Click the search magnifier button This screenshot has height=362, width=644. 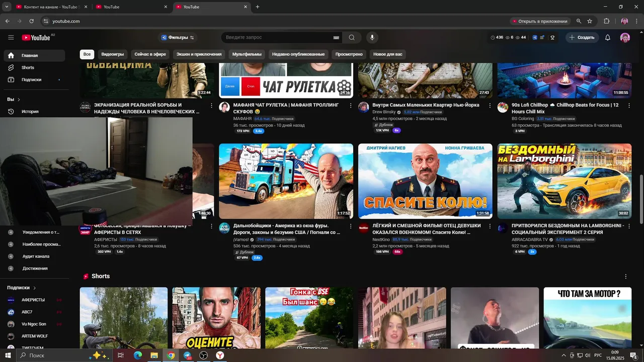pos(352,37)
